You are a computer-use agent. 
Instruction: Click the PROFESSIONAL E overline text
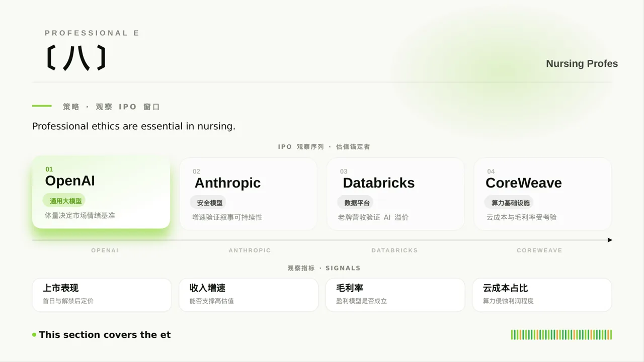tap(92, 33)
